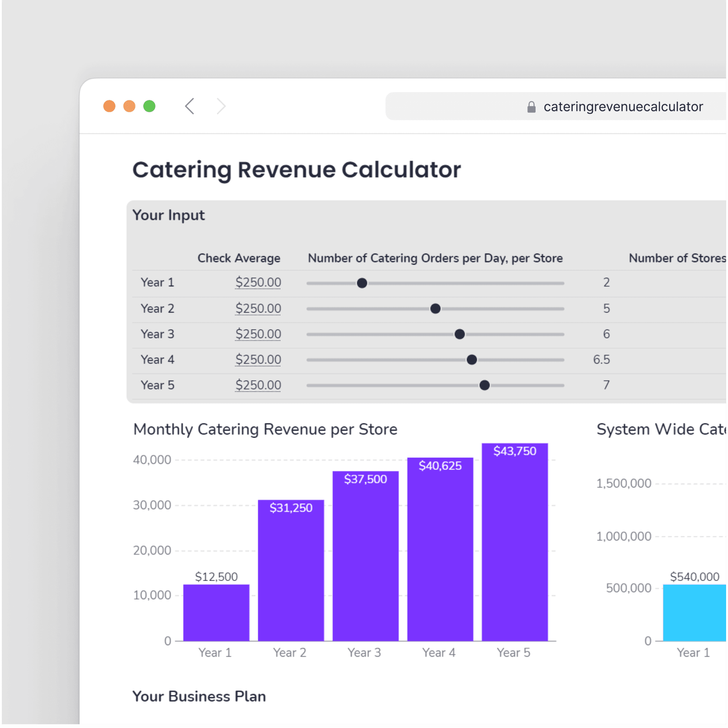
Task: Edit Year 2 check average $250.00
Action: pos(259,309)
